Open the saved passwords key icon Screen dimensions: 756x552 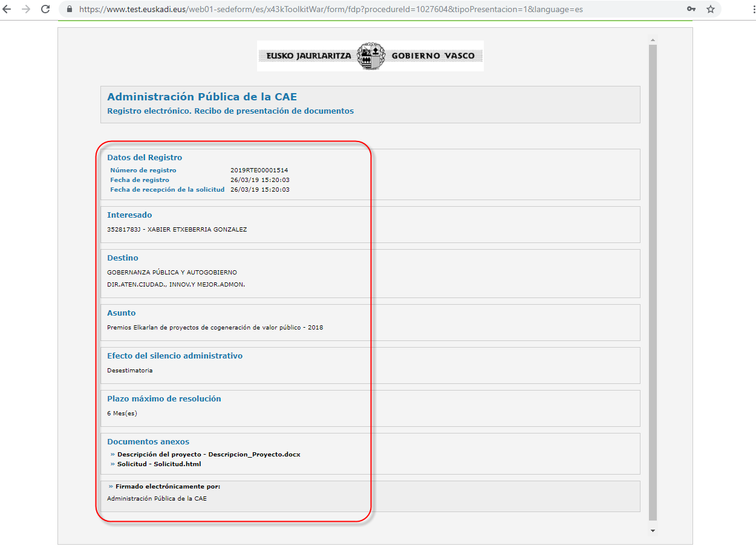[x=691, y=10]
